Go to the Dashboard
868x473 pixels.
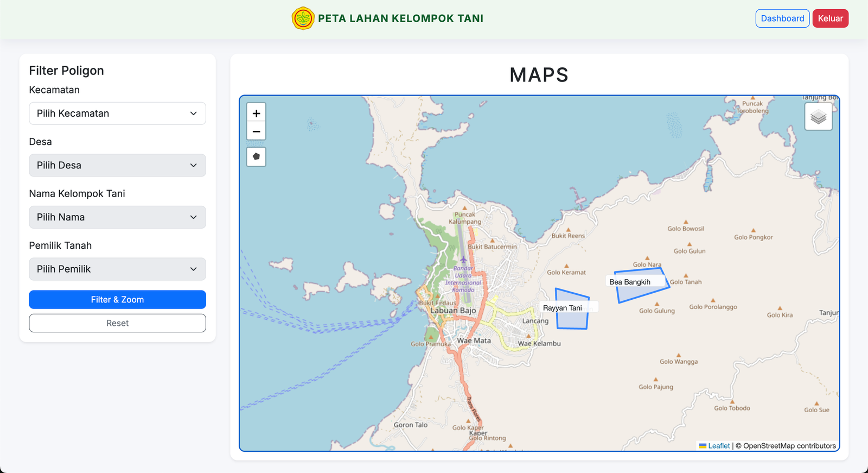point(782,18)
